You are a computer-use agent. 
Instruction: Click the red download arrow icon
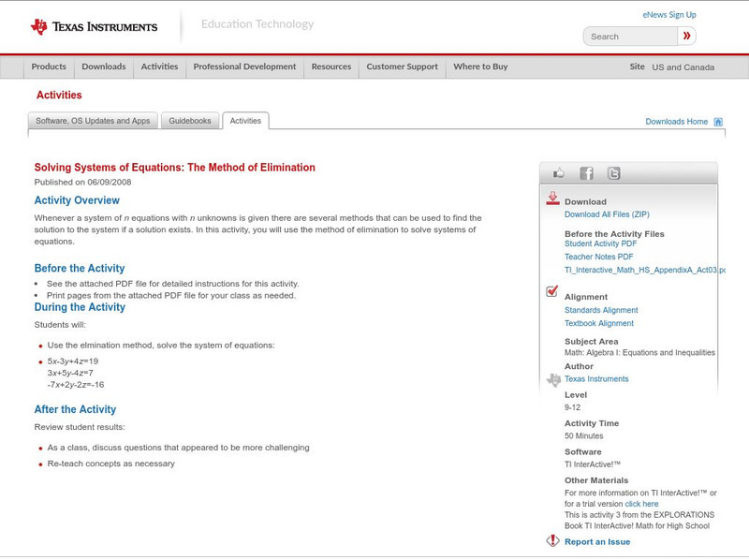(x=552, y=199)
